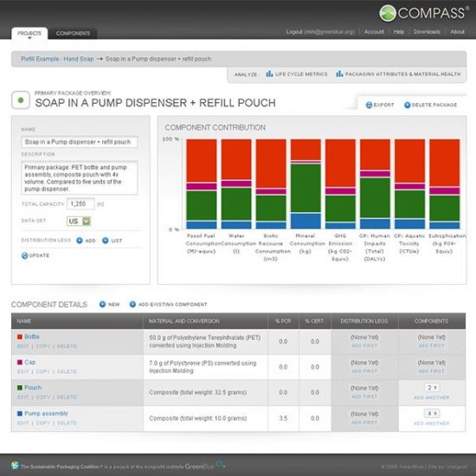This screenshot has height=476, width=476.
Task: Open the Projects tab
Action: click(29, 34)
